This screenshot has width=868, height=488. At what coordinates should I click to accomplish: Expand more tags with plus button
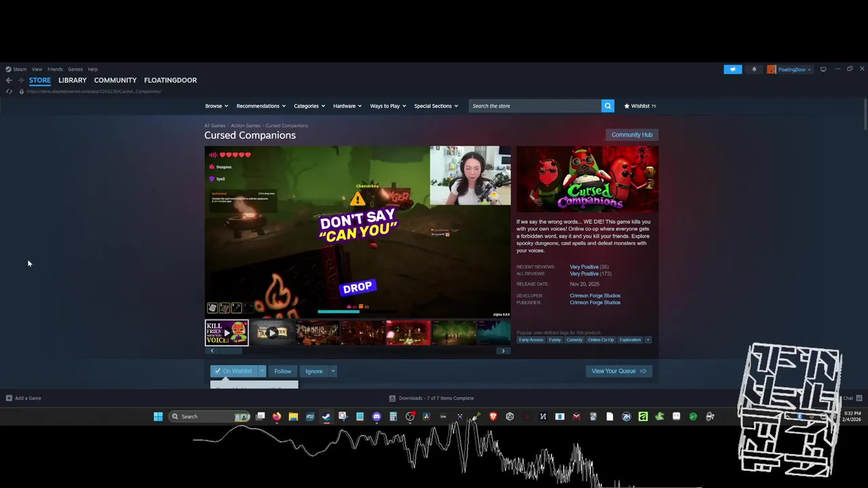(x=648, y=340)
